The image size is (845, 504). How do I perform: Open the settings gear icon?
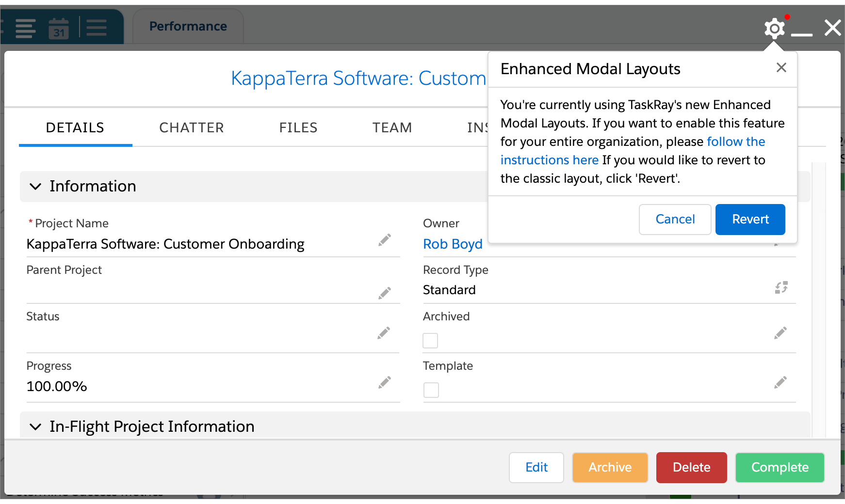[x=774, y=29]
